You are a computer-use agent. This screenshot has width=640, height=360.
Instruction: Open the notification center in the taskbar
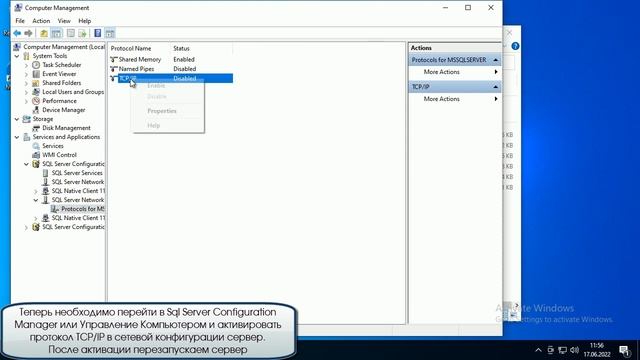pos(624,350)
